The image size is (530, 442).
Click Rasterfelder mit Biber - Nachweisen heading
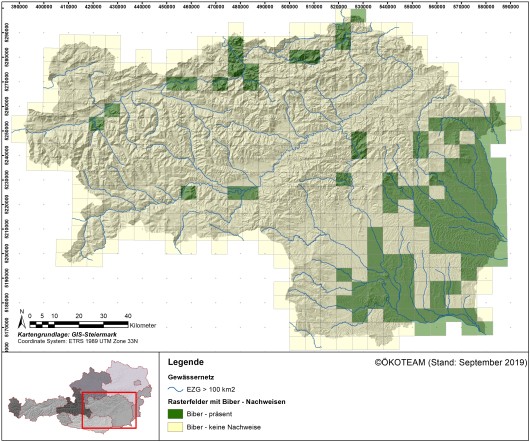point(226,402)
